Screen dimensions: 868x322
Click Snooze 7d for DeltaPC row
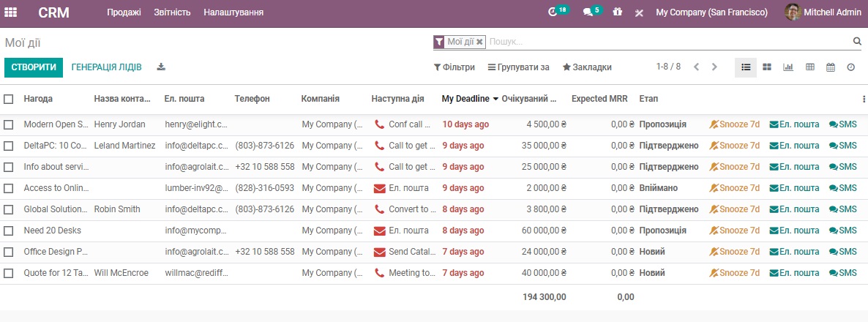click(735, 146)
